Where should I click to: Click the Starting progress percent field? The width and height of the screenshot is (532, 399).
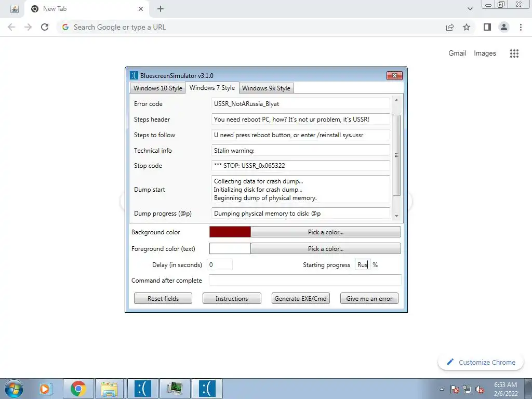pos(363,264)
